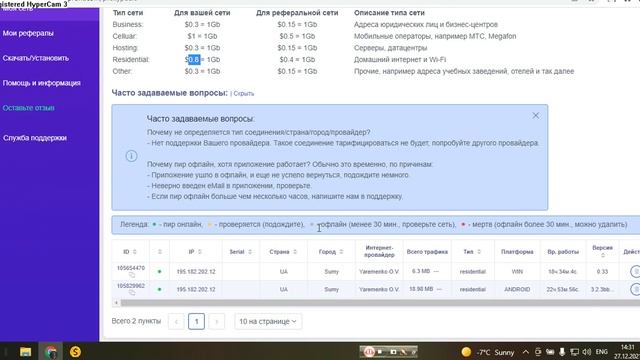Sort the table by ID column
640x360 pixels.
pos(135,252)
